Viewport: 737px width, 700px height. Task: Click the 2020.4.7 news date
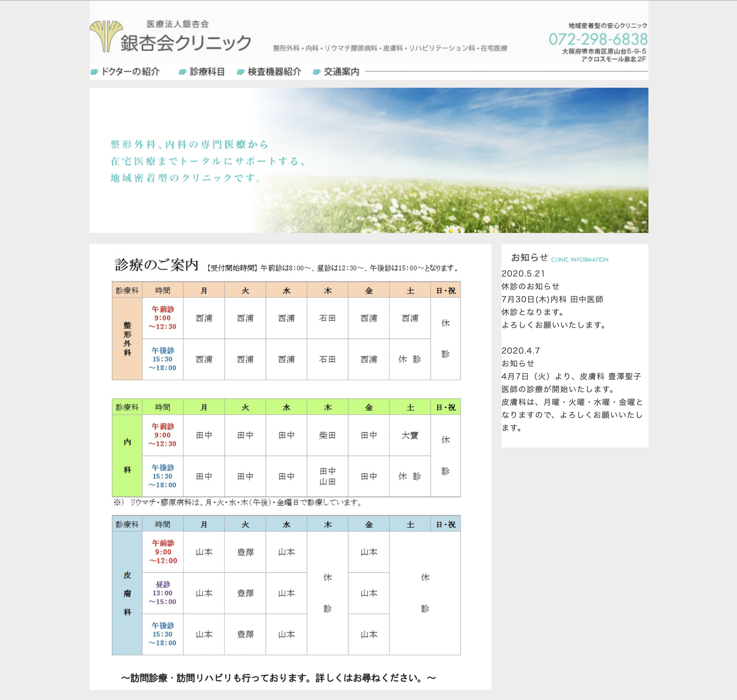520,351
